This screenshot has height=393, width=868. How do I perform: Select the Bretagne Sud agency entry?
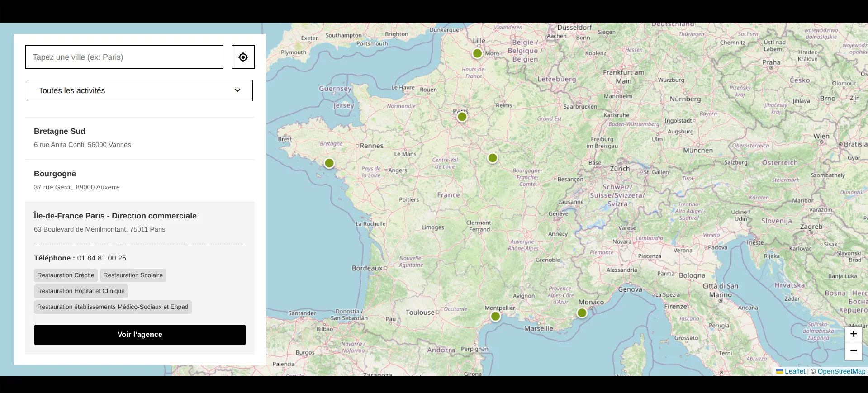(x=140, y=138)
